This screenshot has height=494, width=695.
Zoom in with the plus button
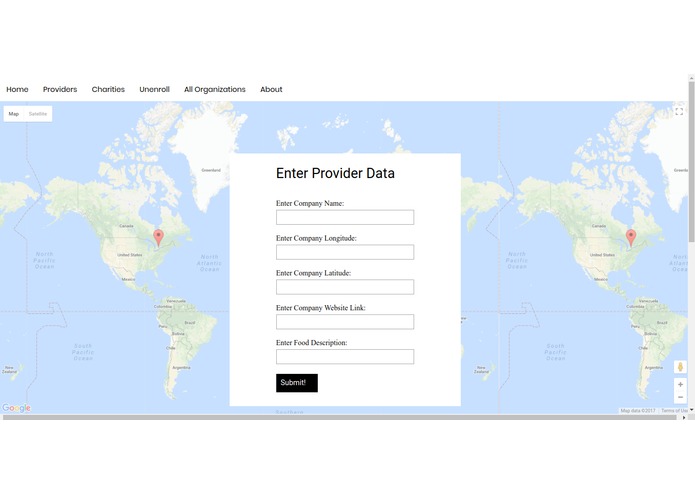click(680, 385)
